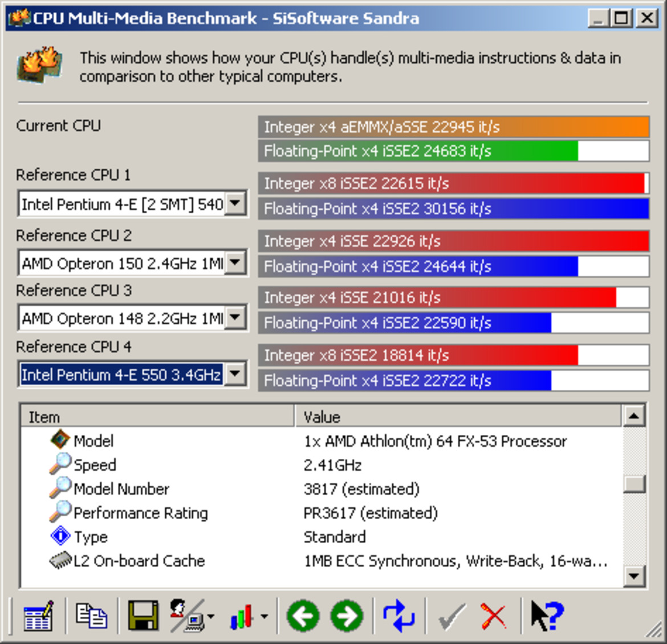
Task: Click the user and computer connect icon
Action: pos(187,616)
